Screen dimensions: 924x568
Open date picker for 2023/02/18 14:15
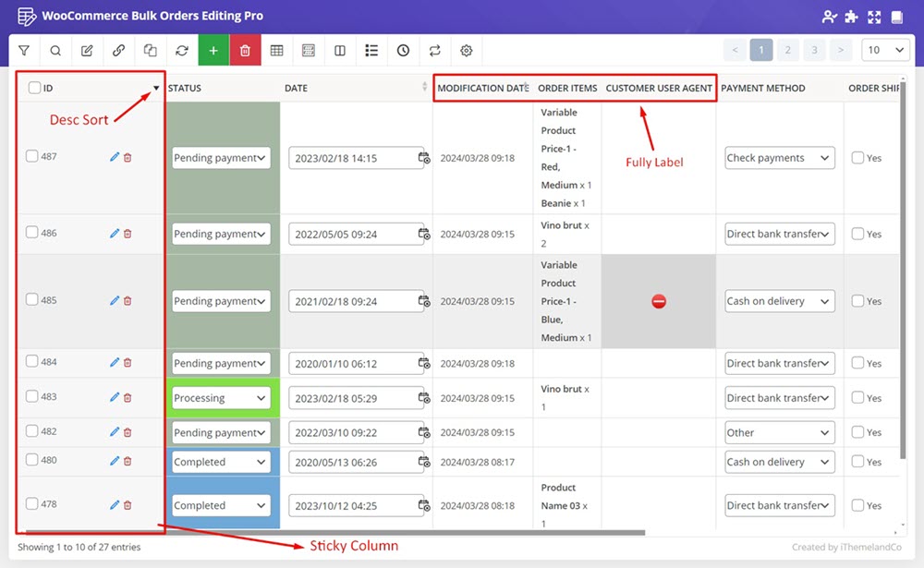tap(424, 157)
